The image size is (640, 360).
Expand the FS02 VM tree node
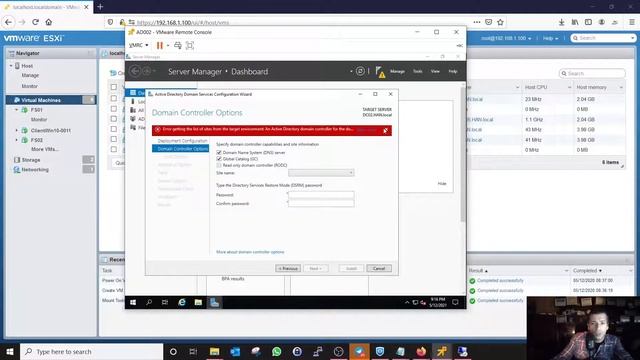click(17, 140)
